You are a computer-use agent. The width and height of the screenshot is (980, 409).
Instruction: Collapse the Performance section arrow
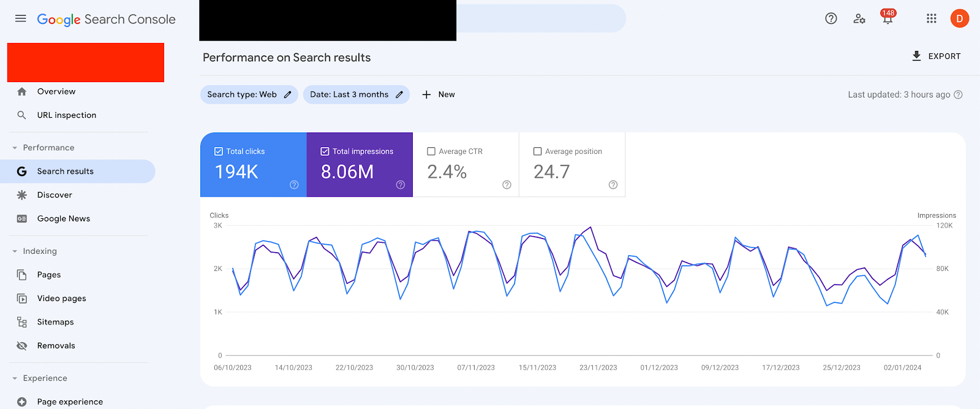click(x=15, y=148)
